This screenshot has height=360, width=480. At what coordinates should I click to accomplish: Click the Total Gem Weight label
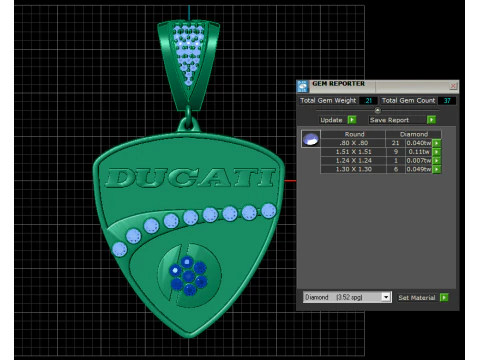coord(328,100)
